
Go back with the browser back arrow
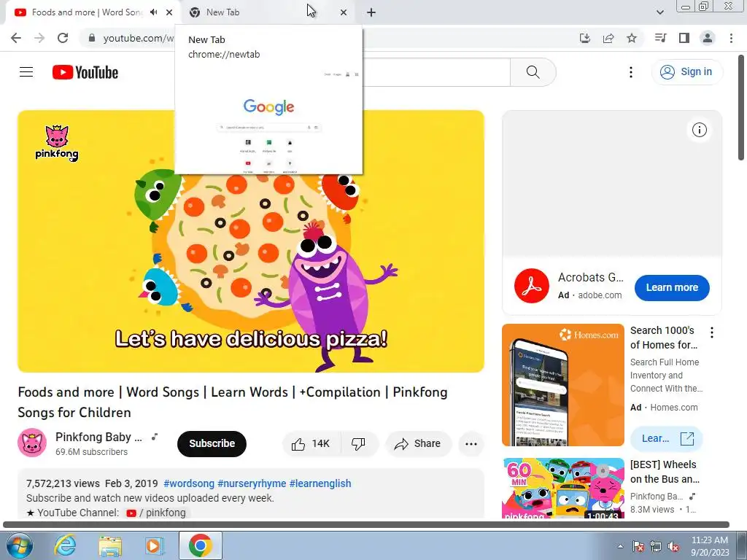click(16, 38)
